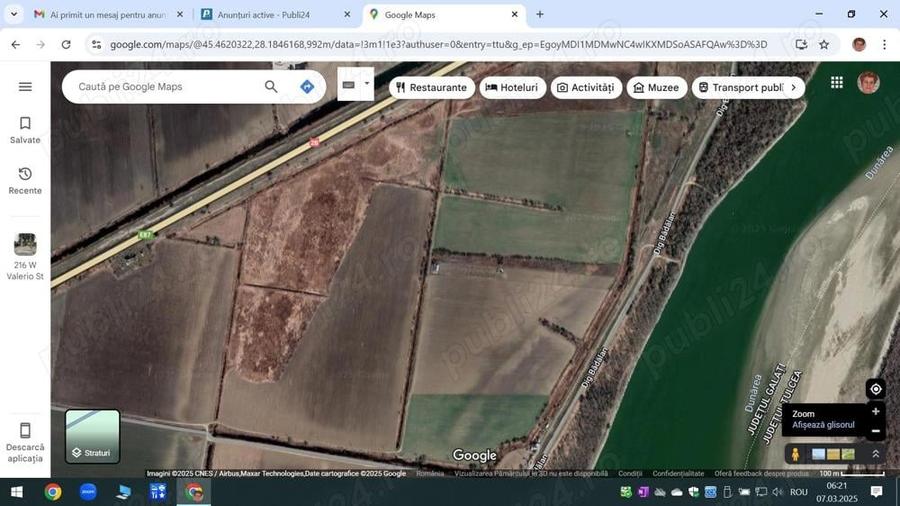The height and width of the screenshot is (506, 900).
Task: Select the Transport public category chip
Action: tap(740, 87)
